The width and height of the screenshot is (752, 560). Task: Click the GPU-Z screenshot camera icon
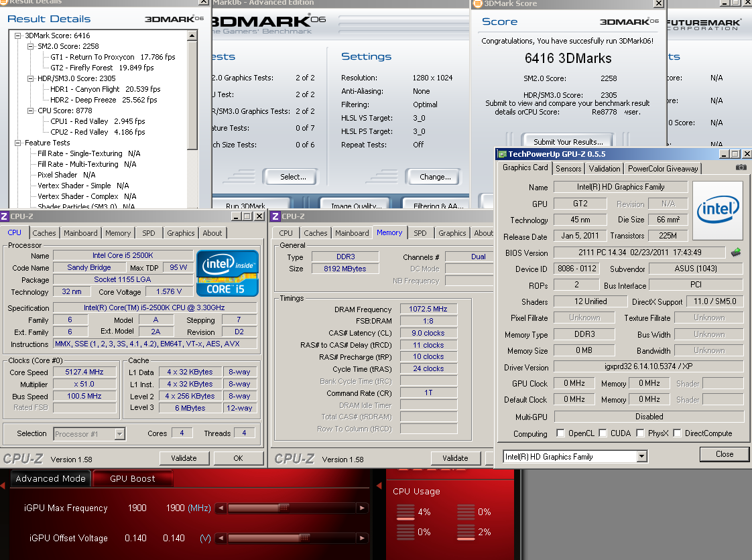click(x=741, y=167)
